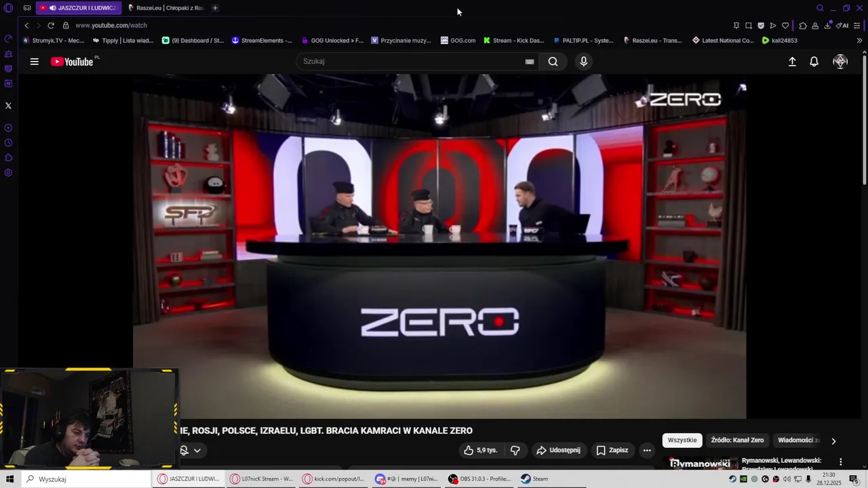Open the GOG Unlocked bookmark
Image resolution: width=868 pixels, height=488 pixels.
[x=332, y=41]
